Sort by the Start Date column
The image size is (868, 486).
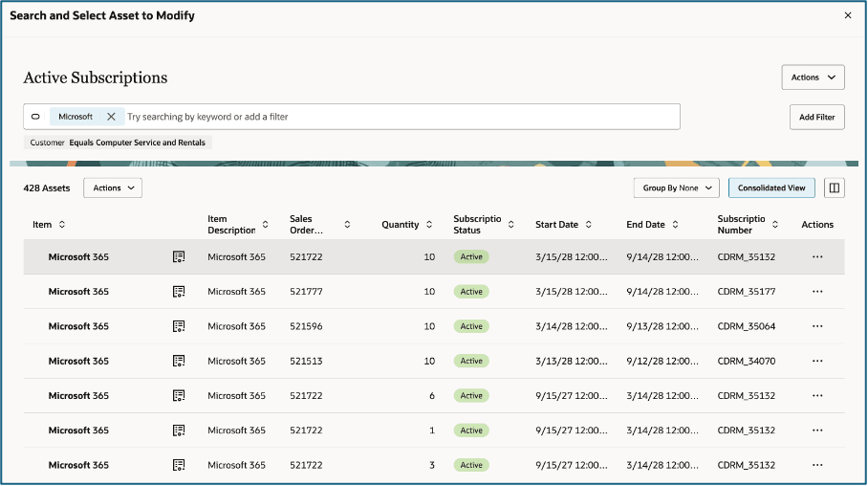coord(589,225)
